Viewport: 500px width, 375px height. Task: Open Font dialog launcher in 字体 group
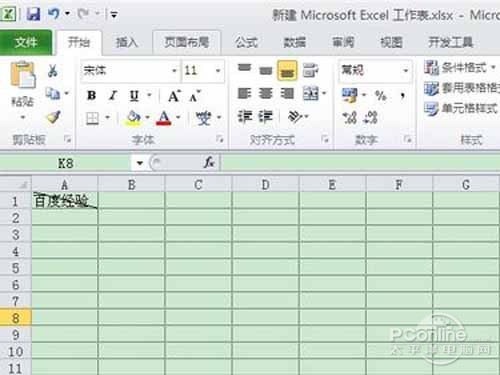220,139
